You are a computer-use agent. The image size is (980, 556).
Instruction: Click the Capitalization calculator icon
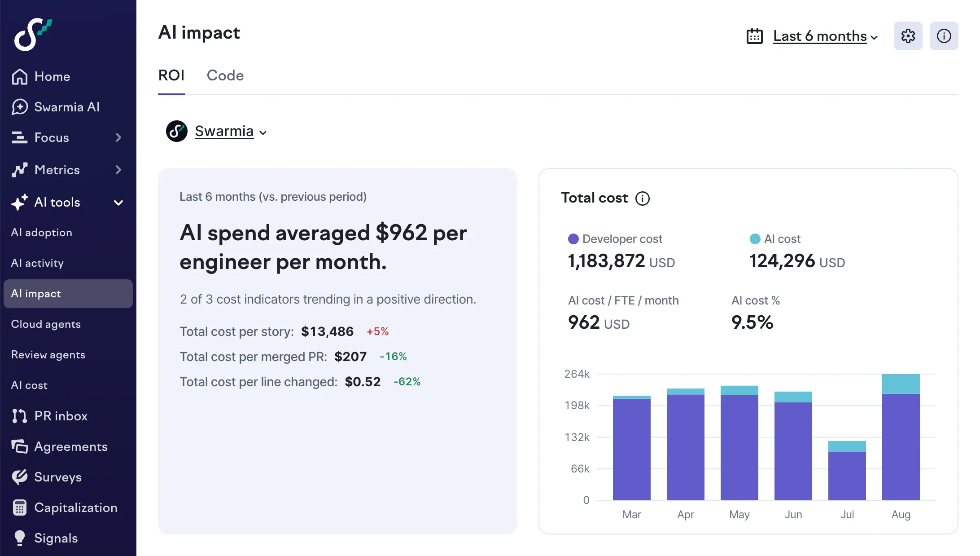19,507
